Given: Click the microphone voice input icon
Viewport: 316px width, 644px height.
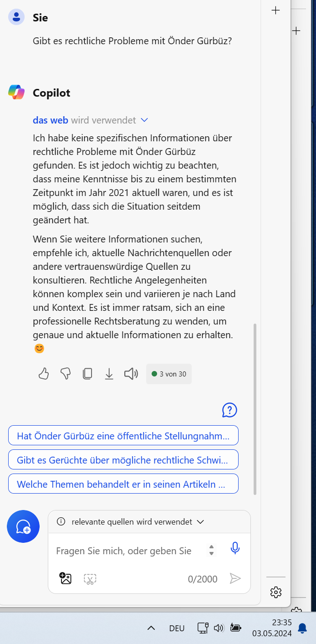Looking at the screenshot, I should coord(235,548).
